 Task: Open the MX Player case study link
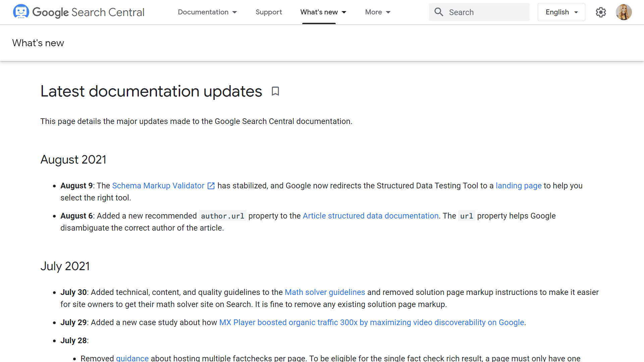tap(372, 322)
